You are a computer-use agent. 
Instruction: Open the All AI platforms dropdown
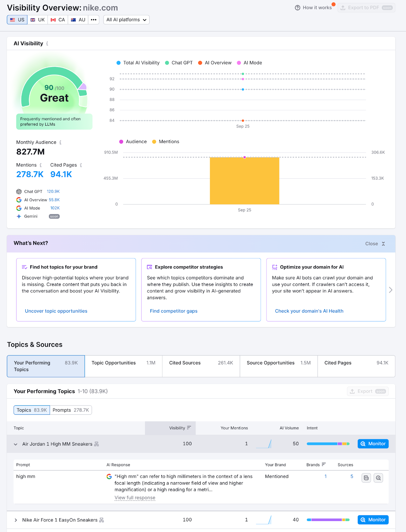tap(126, 20)
